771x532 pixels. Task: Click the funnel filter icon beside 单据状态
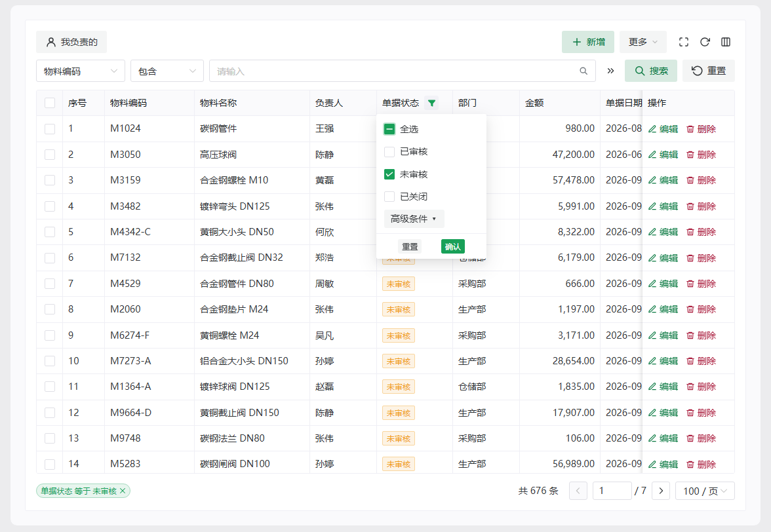(431, 103)
